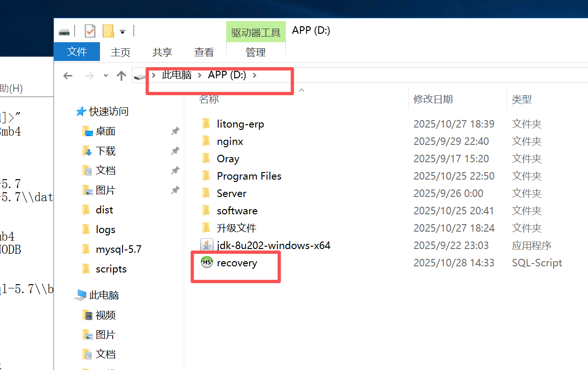Viewport: 588px width, 370px height.
Task: Select 快速访问 in the navigation pane
Action: [109, 112]
